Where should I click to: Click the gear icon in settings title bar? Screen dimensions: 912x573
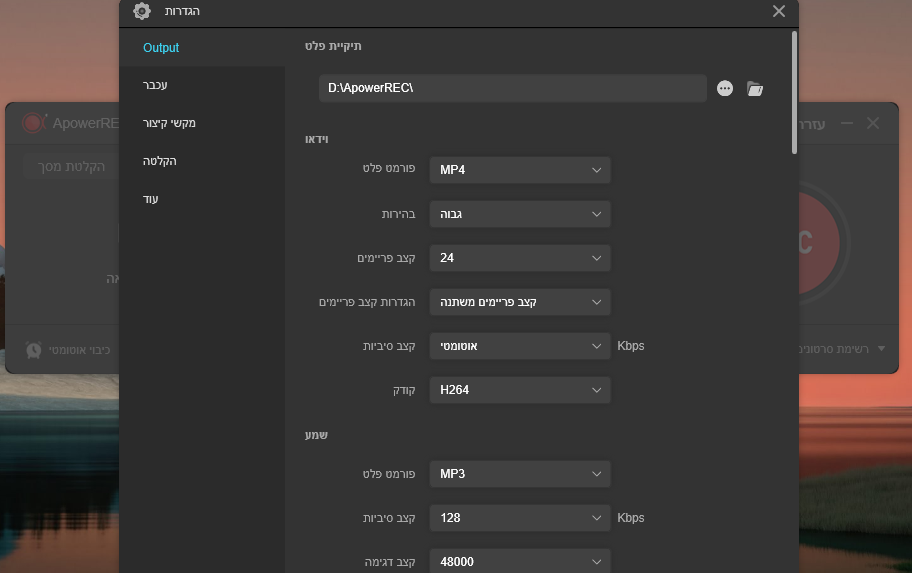[x=142, y=11]
